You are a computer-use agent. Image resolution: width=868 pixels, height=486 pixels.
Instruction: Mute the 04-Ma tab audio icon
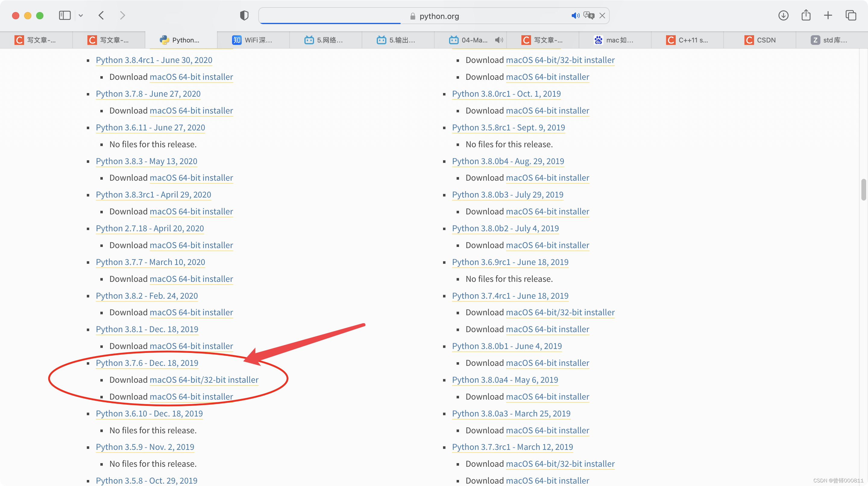[x=499, y=40]
